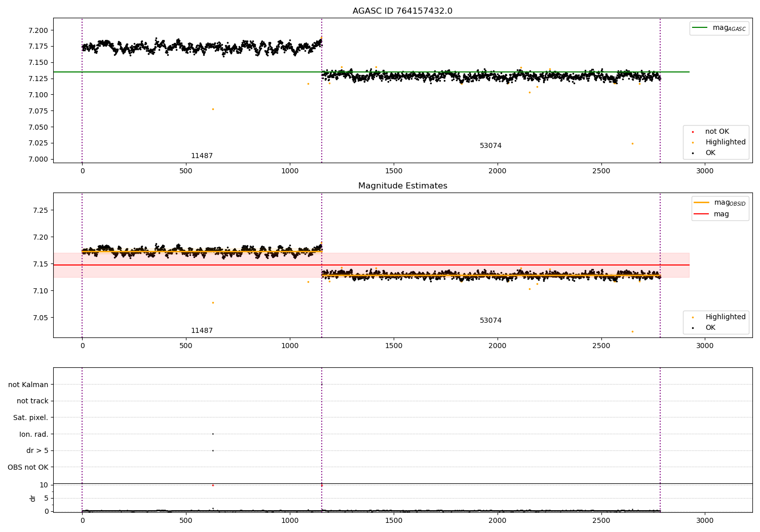Click the '7.000' y-tick in top plot
Viewport: 760px width, 532px height.
click(x=38, y=159)
